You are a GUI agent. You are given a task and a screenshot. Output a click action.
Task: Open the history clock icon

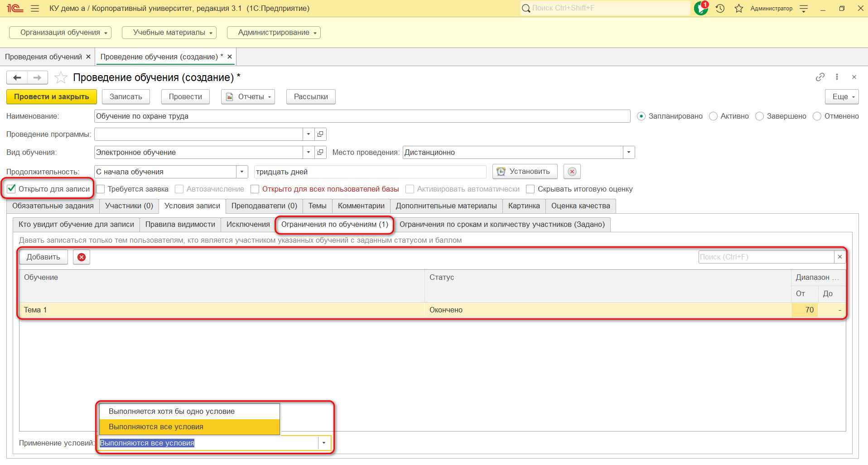[x=720, y=8]
